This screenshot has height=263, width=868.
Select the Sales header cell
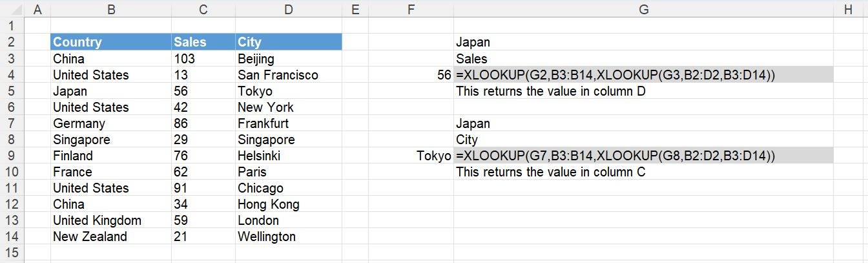(203, 42)
